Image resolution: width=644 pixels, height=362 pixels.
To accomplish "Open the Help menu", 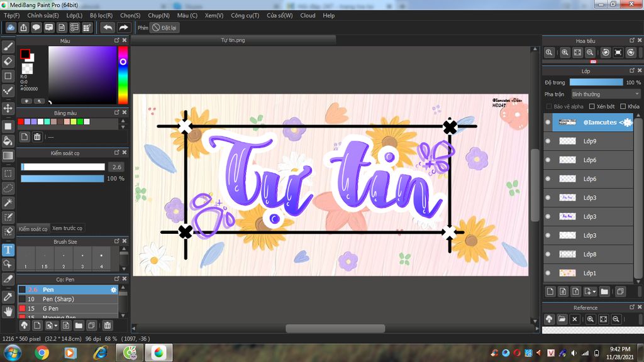I will click(328, 15).
